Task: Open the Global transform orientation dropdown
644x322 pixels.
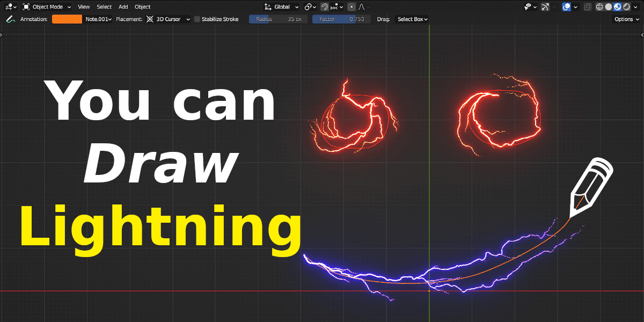Action: [x=282, y=7]
